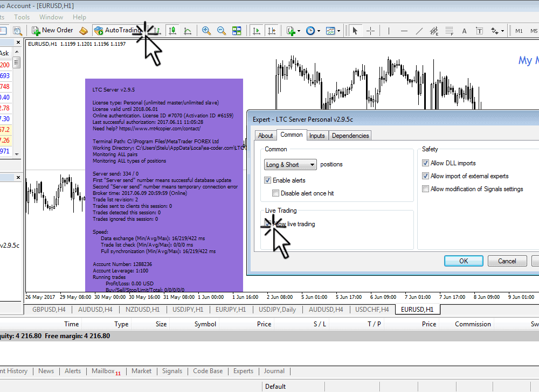Enable Allow modification of Signals settings
539x392 pixels.
(426, 189)
